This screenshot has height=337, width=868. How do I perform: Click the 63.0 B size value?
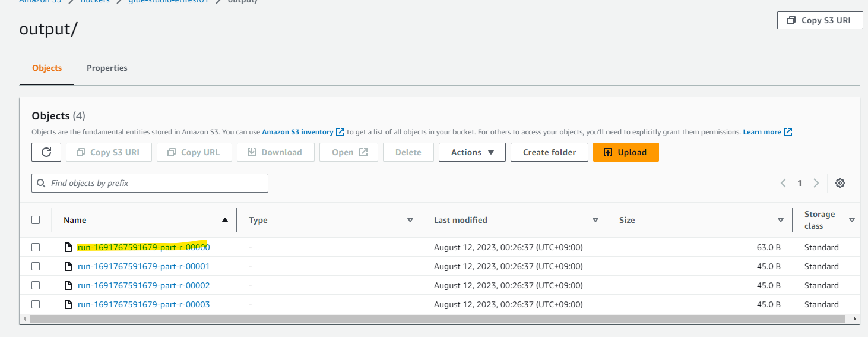(x=768, y=247)
